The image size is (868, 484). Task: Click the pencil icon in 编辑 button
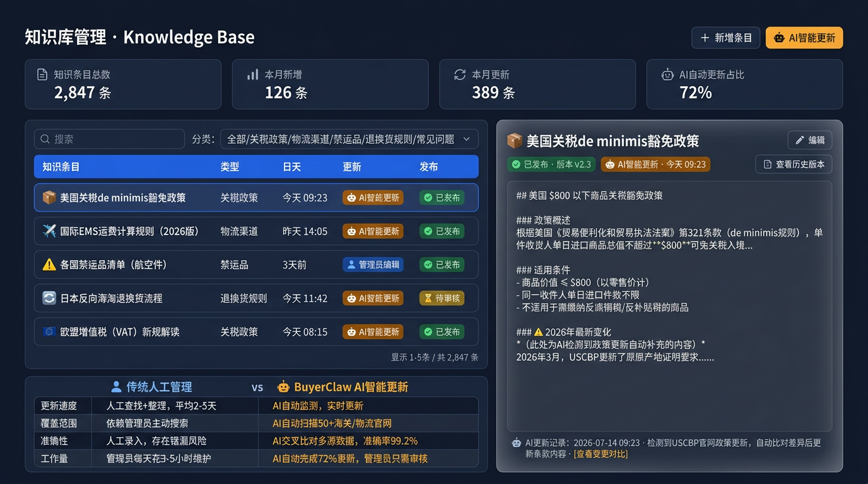(x=800, y=140)
